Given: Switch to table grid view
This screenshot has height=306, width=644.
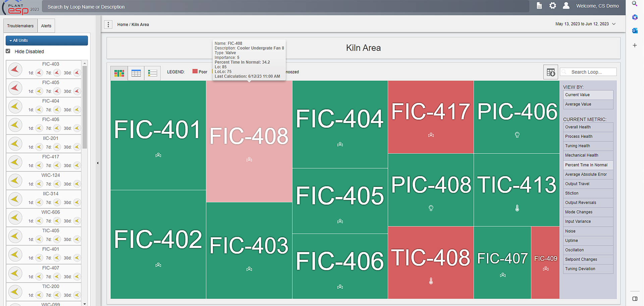Looking at the screenshot, I should pos(136,73).
